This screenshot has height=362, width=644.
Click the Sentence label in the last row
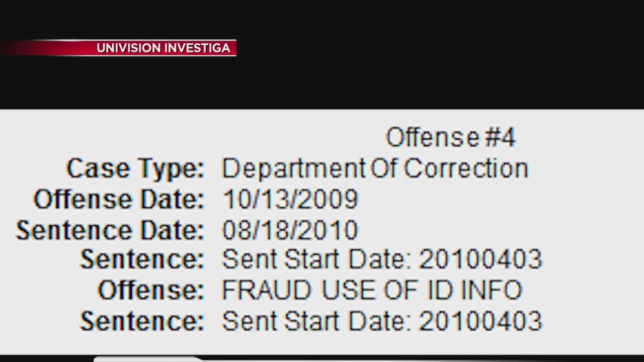point(142,321)
